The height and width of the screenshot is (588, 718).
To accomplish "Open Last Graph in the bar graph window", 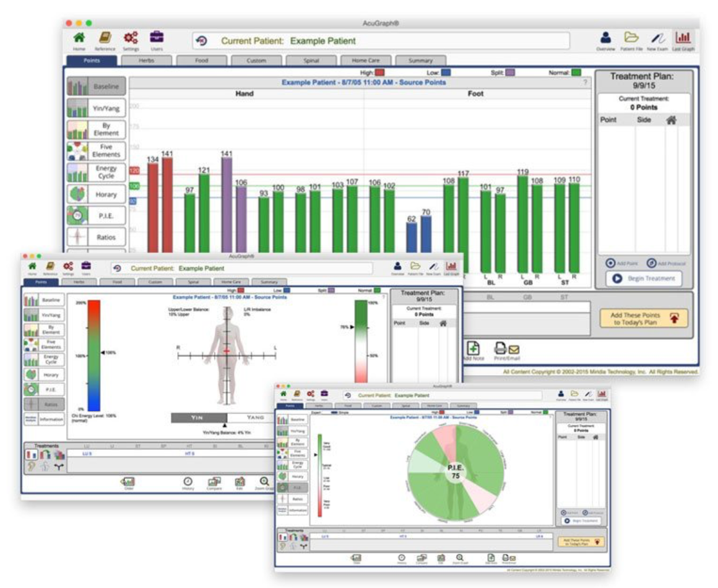I will click(x=684, y=39).
